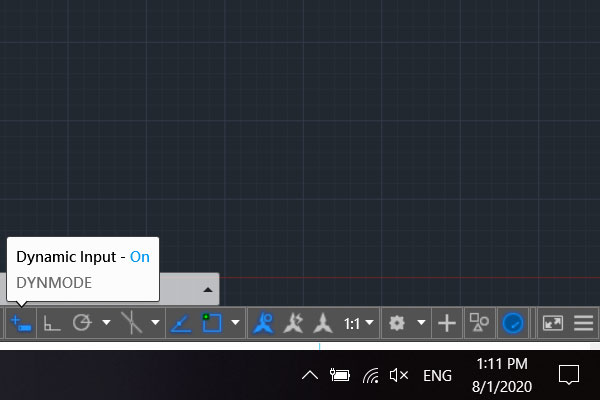Screen dimensions: 600x400
Task: Open Action Center notification icon
Action: [x=569, y=375]
